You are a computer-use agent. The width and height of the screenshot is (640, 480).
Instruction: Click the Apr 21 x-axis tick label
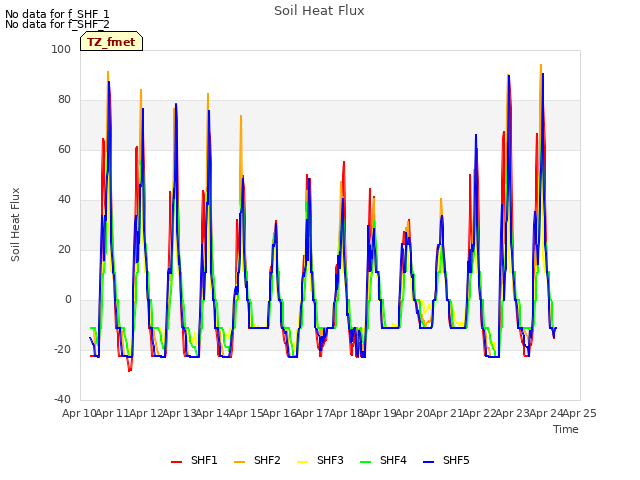(446, 413)
